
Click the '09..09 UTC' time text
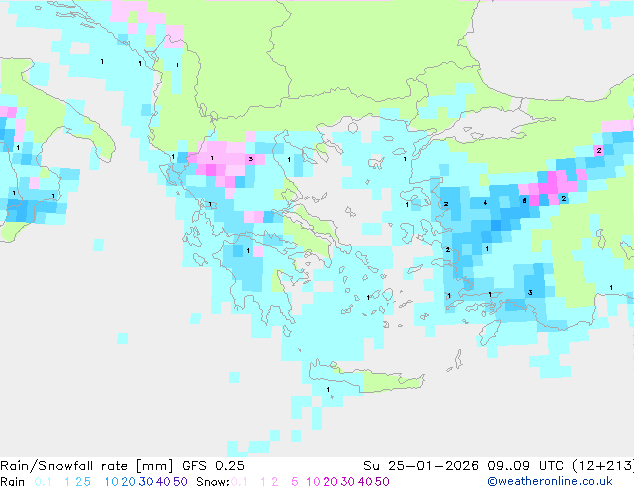[526, 466]
